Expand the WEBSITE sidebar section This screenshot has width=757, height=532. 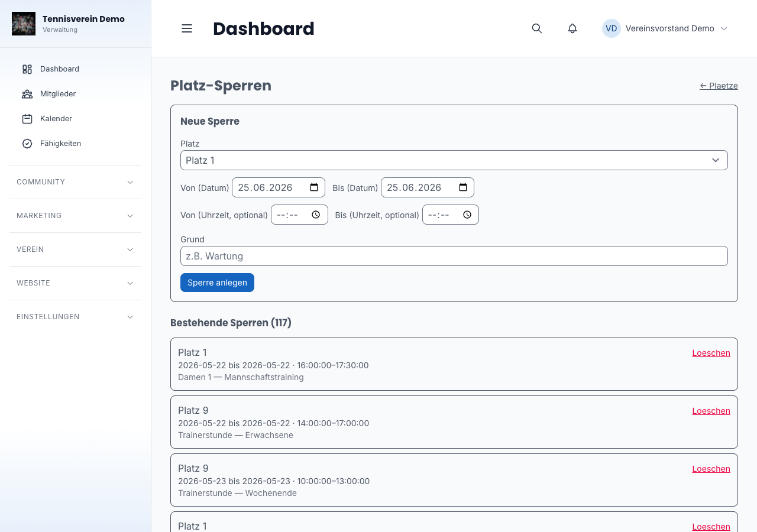point(75,283)
